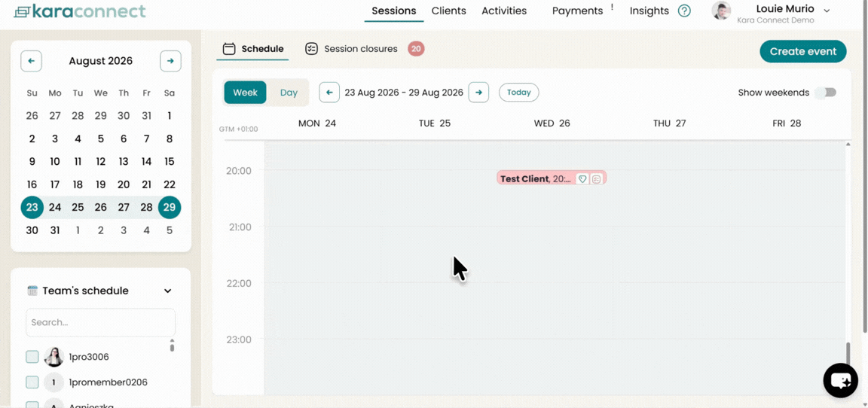Select the Day view

click(289, 93)
